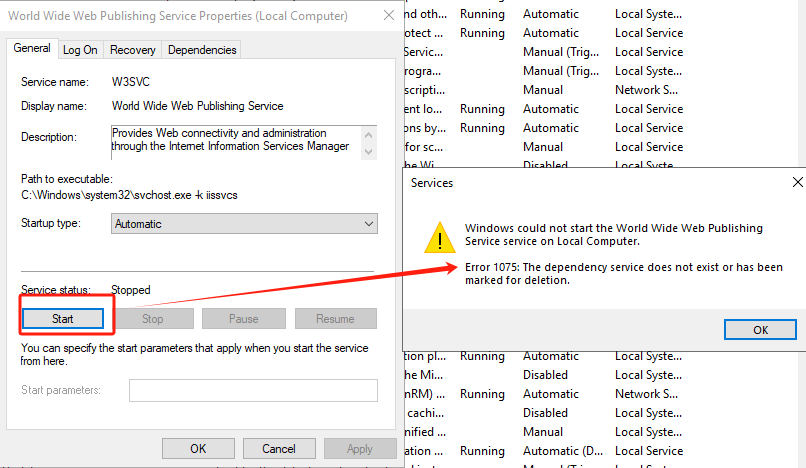Image resolution: width=806 pixels, height=468 pixels.
Task: Click the Display name value text
Action: [x=197, y=106]
